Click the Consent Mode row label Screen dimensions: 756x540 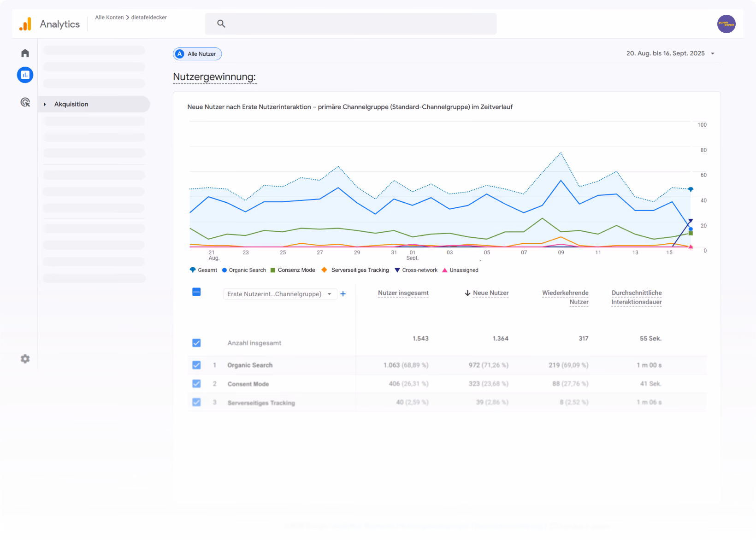point(248,384)
